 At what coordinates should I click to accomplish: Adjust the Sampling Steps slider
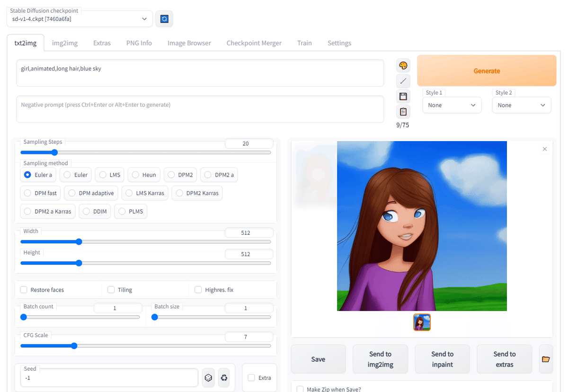(146, 152)
